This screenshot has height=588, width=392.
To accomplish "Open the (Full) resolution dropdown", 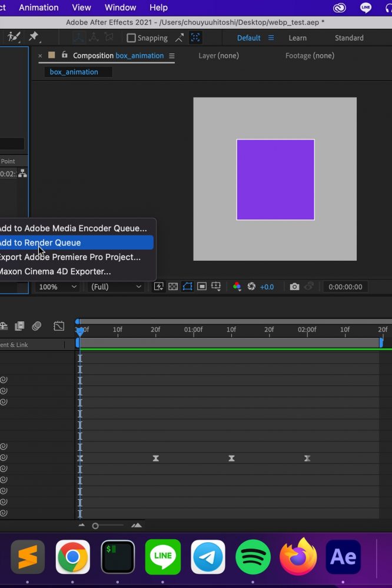I will pyautogui.click(x=115, y=287).
